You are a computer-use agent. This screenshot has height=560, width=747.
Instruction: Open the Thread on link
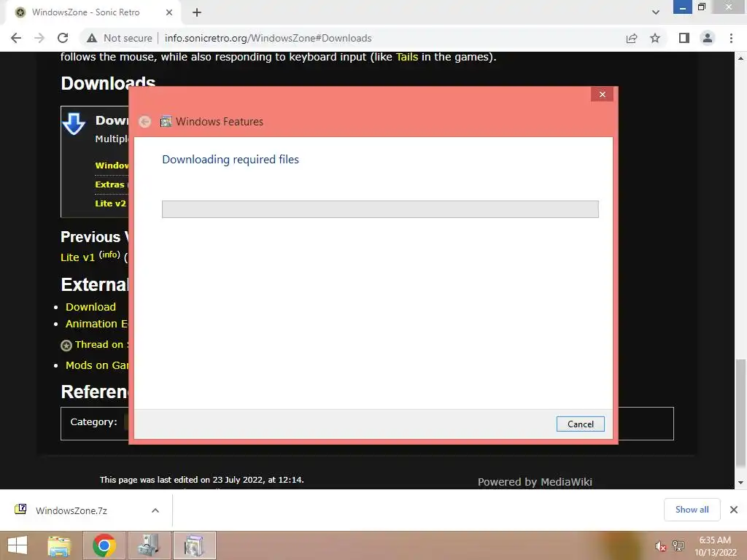101,344
